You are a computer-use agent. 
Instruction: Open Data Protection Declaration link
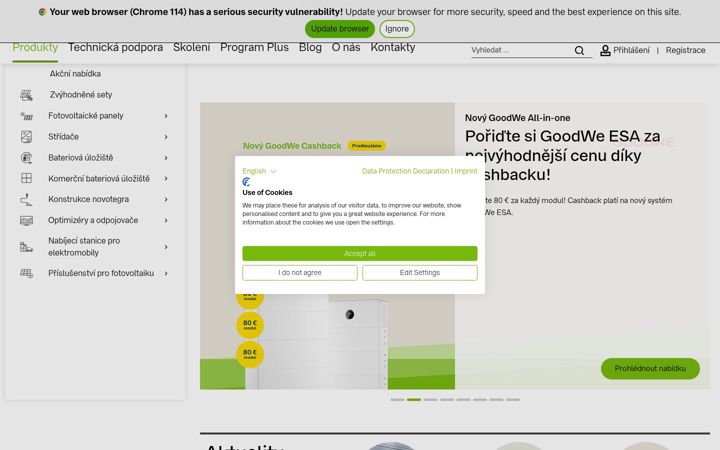[405, 171]
